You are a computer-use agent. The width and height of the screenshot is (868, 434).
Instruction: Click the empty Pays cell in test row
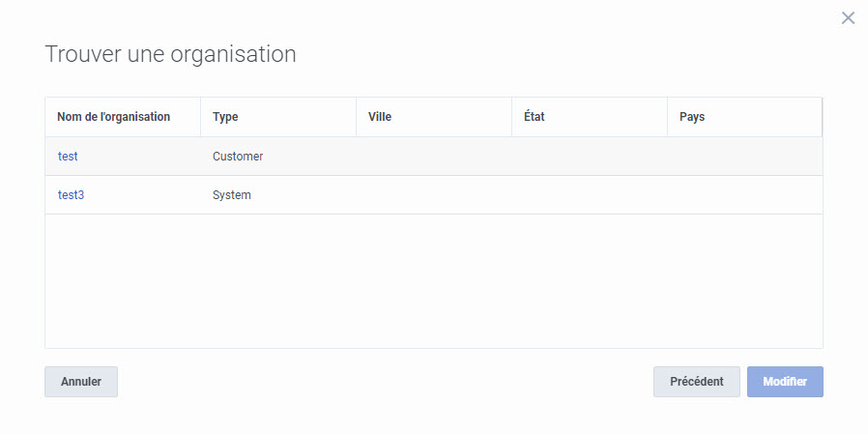click(x=744, y=157)
